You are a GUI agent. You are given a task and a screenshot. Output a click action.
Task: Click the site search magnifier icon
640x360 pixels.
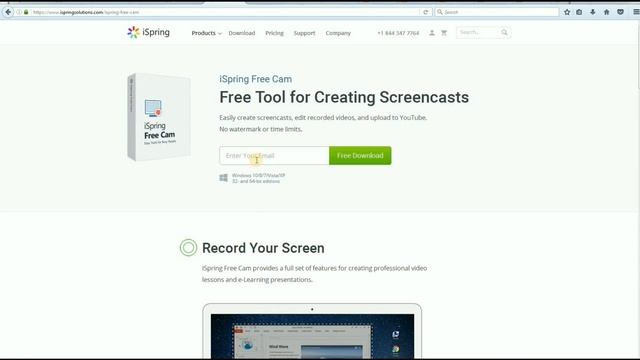click(504, 32)
